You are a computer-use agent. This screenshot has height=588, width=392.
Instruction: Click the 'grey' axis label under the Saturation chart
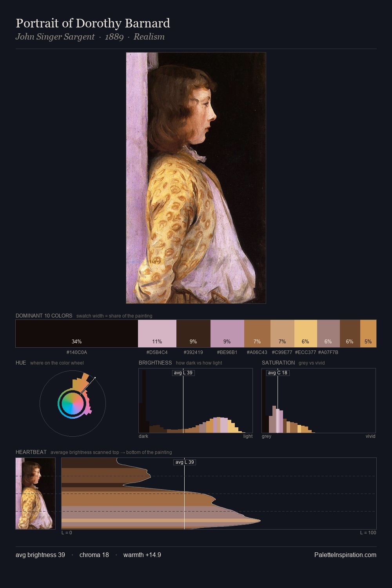point(267,436)
